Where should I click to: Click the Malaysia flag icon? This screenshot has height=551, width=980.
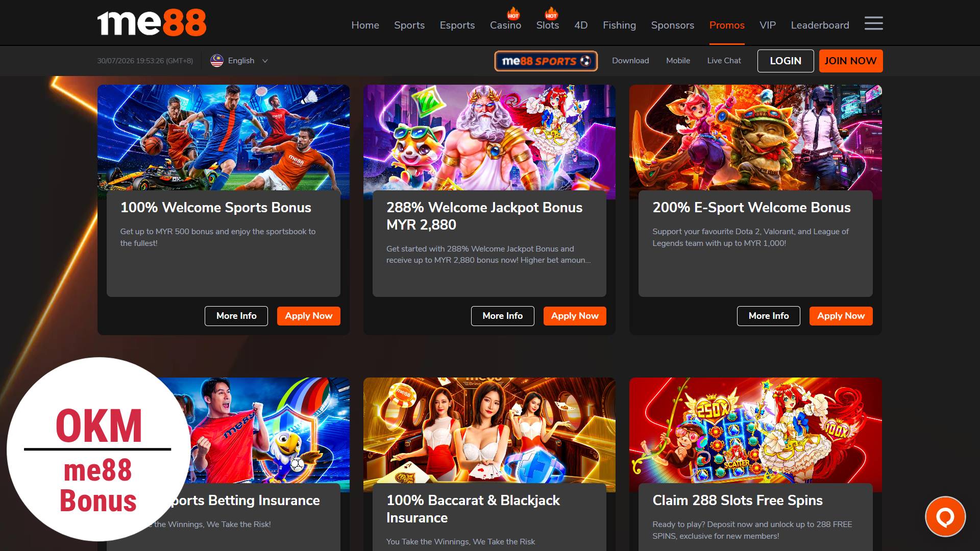(x=217, y=61)
